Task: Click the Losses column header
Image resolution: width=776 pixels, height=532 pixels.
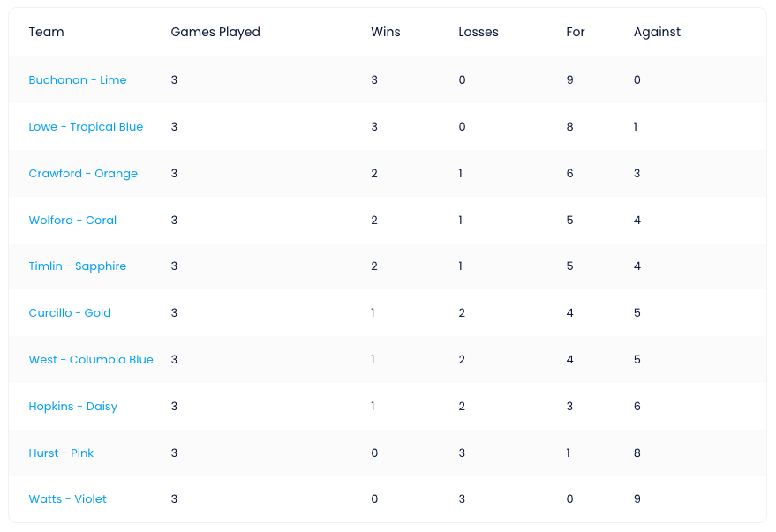Action: tap(478, 32)
